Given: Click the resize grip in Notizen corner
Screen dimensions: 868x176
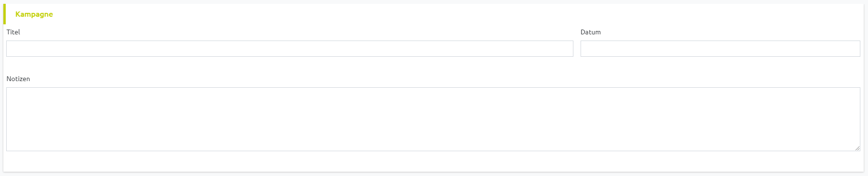Looking at the screenshot, I should click(x=857, y=148).
